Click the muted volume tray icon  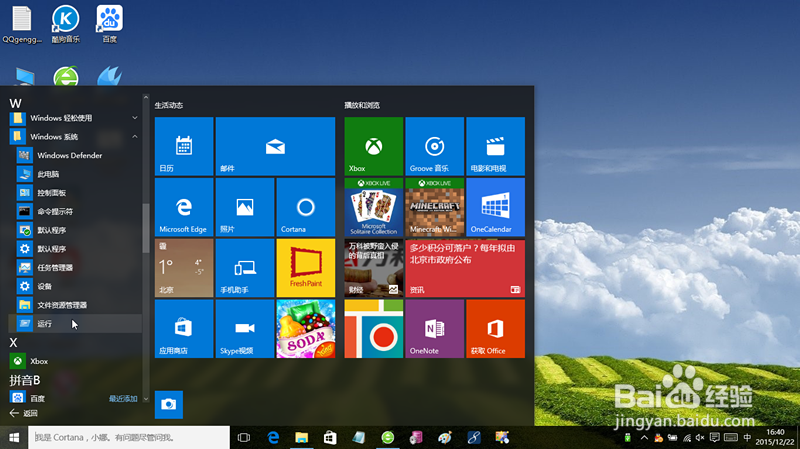tap(700, 437)
